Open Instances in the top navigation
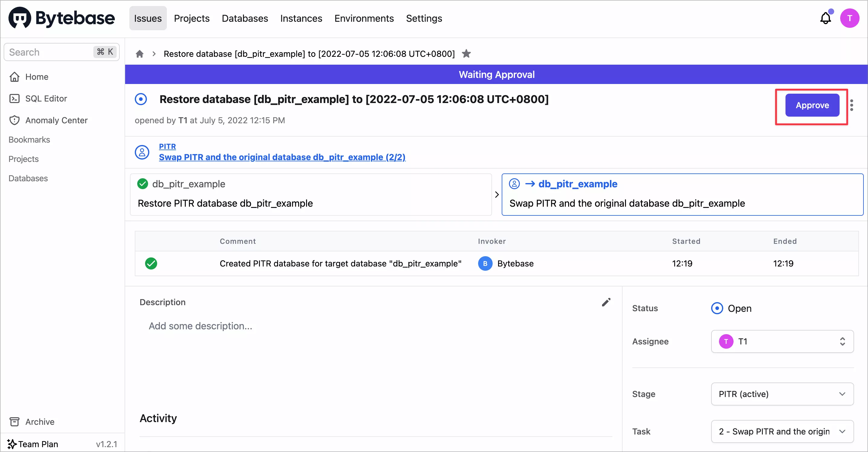Image resolution: width=868 pixels, height=452 pixels. pyautogui.click(x=301, y=18)
